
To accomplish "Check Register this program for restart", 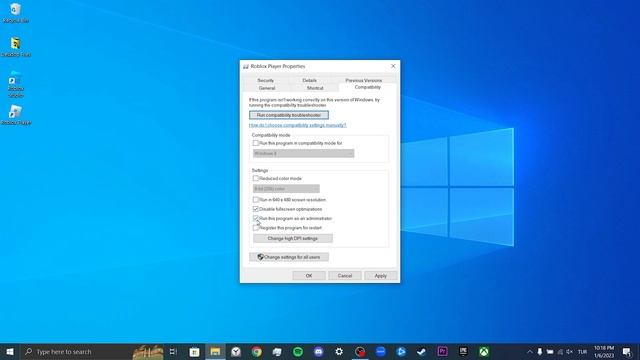I will (256, 228).
